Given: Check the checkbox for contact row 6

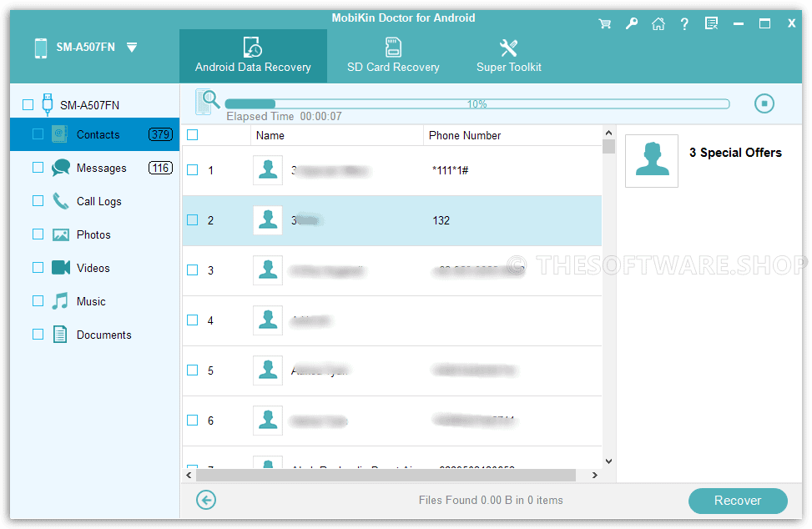Looking at the screenshot, I should pos(193,421).
